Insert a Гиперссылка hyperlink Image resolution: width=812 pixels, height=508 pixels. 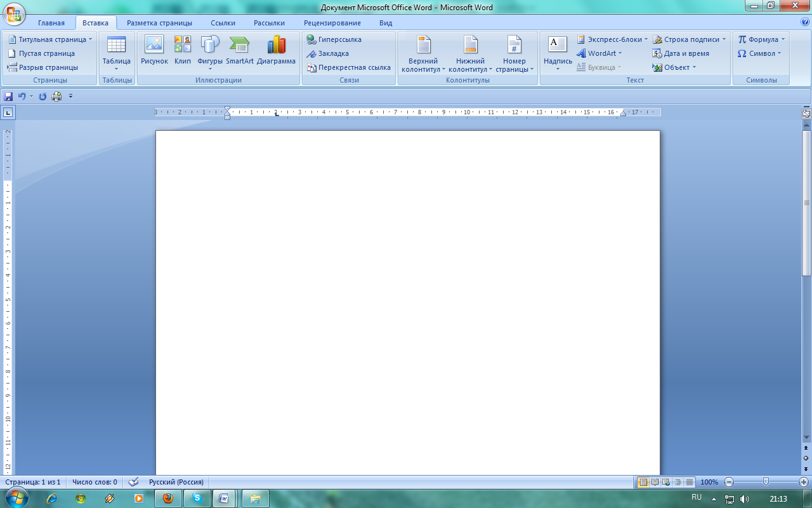click(334, 39)
